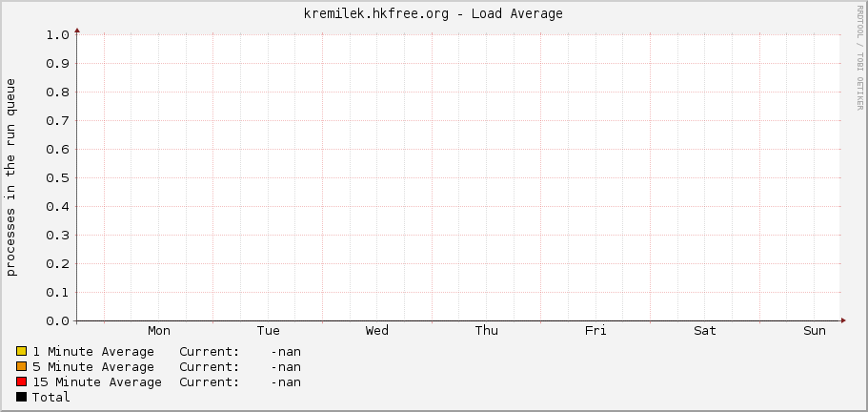Click the 0.1 y-axis label
Screen dimensions: 868x412
pos(57,293)
